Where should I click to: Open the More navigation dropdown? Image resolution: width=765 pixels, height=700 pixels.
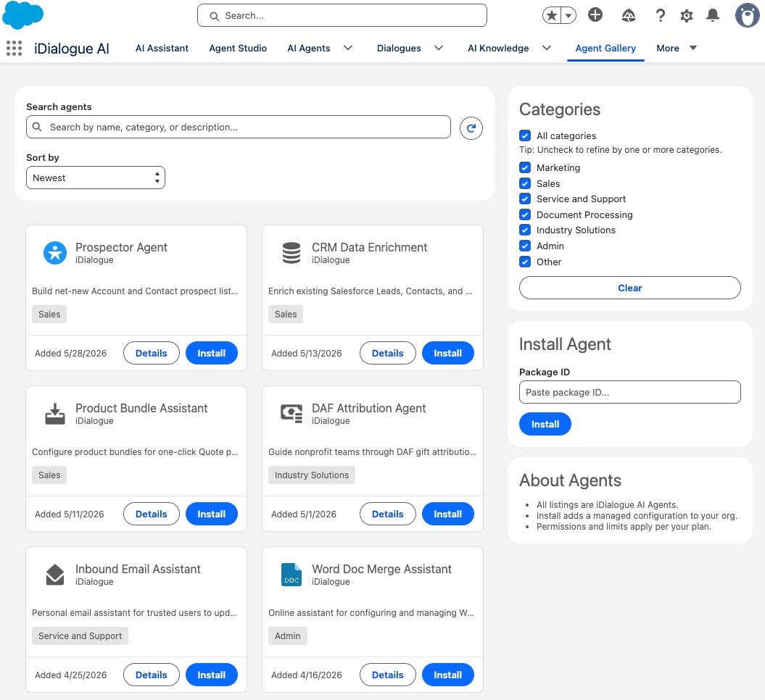click(677, 48)
